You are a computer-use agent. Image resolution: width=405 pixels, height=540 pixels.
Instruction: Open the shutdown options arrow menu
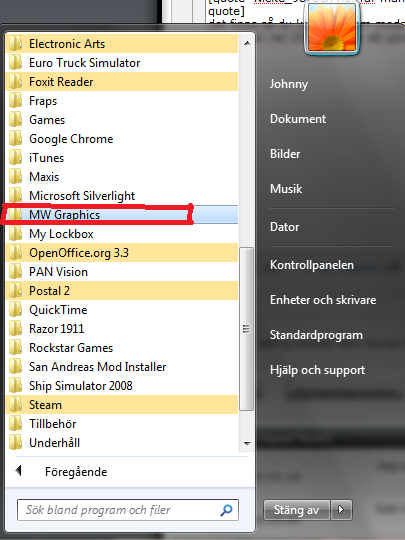click(341, 510)
